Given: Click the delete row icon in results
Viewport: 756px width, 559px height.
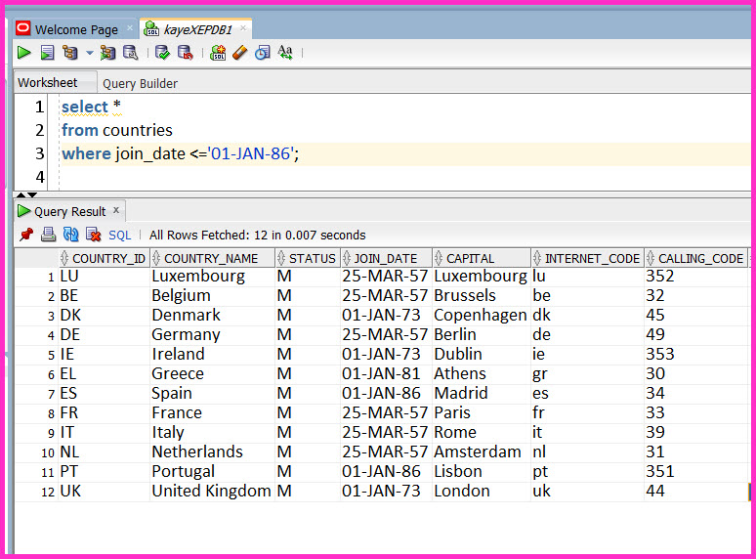Looking at the screenshot, I should click(93, 235).
